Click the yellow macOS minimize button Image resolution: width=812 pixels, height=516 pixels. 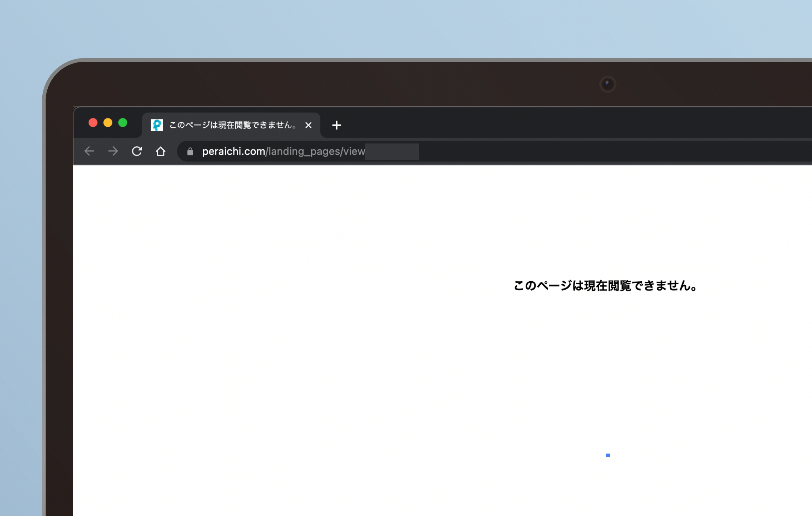[x=108, y=123]
